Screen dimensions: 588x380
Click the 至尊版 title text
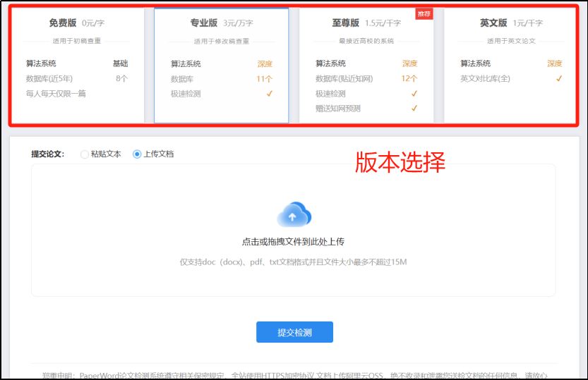[345, 23]
